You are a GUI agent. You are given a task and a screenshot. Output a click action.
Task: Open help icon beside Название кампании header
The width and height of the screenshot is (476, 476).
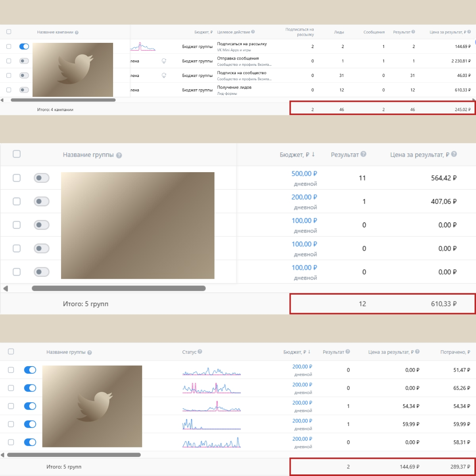coord(77,33)
